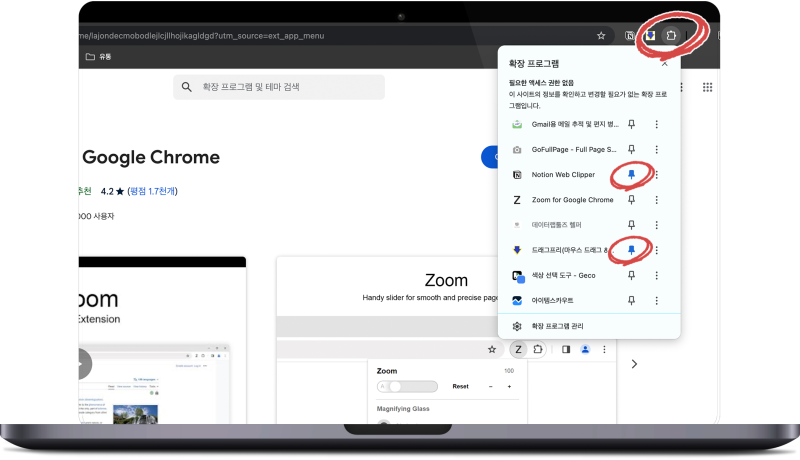Viewport: 800px width, 460px height.
Task: Open the 평점 1.7천개 ratings link
Action: point(152,191)
